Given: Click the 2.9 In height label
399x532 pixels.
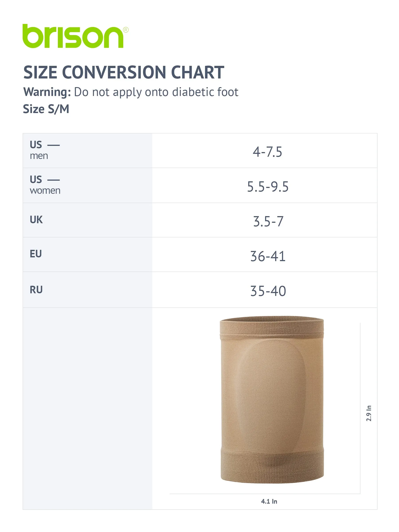Looking at the screenshot, I should 369,413.
